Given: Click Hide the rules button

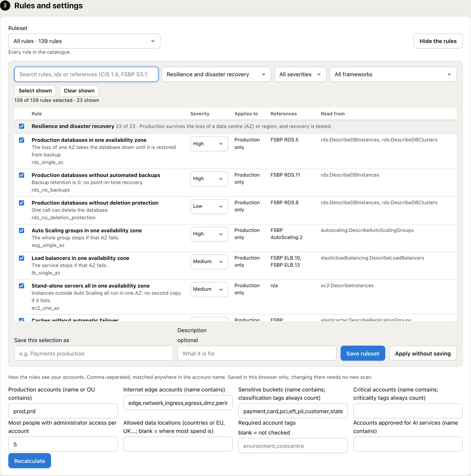Looking at the screenshot, I should tap(438, 41).
